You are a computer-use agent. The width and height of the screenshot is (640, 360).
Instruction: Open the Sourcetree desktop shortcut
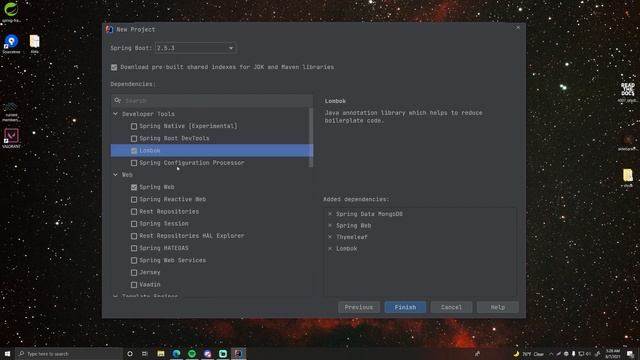tap(11, 44)
